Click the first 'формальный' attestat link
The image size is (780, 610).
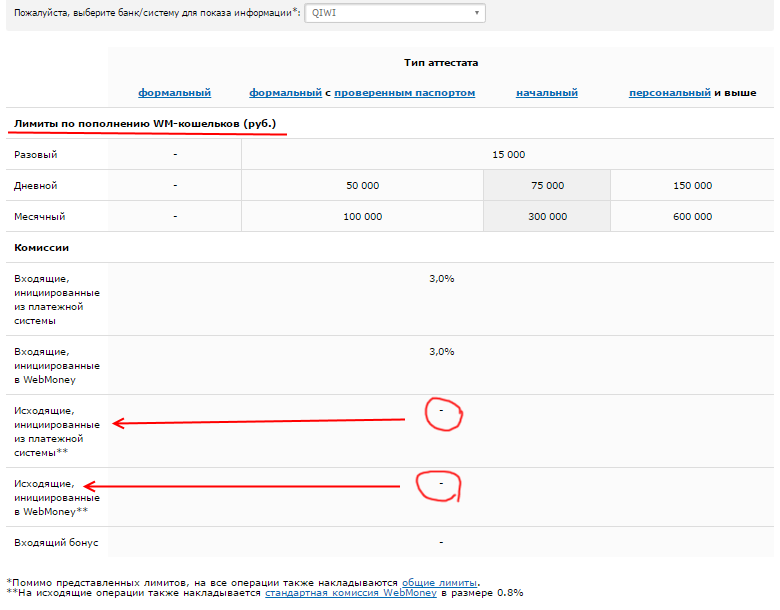click(175, 93)
